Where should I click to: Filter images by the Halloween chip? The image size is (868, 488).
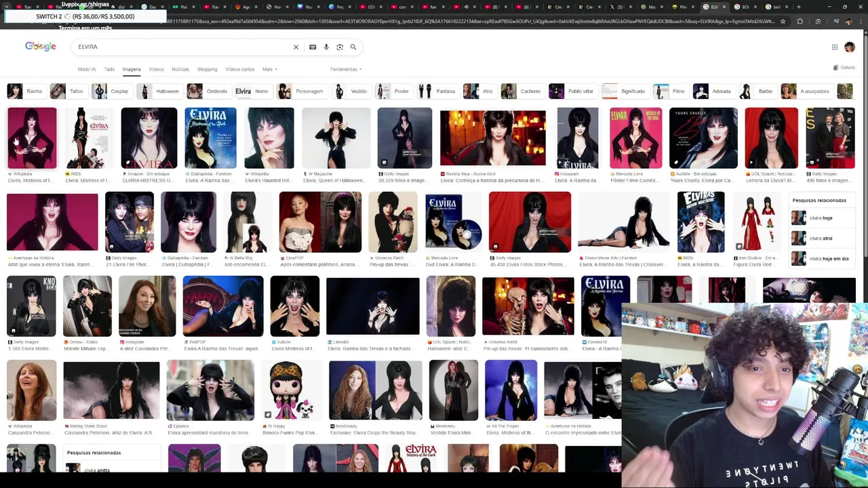159,91
